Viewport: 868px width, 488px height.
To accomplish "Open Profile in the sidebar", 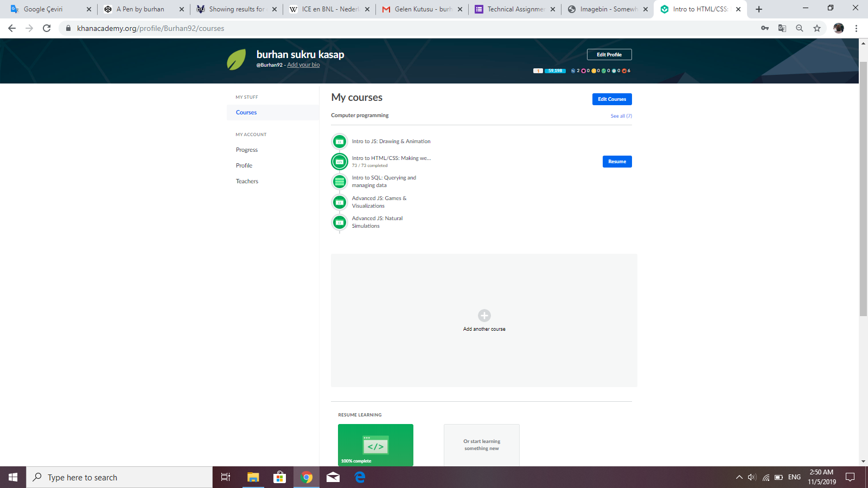I will pyautogui.click(x=244, y=166).
